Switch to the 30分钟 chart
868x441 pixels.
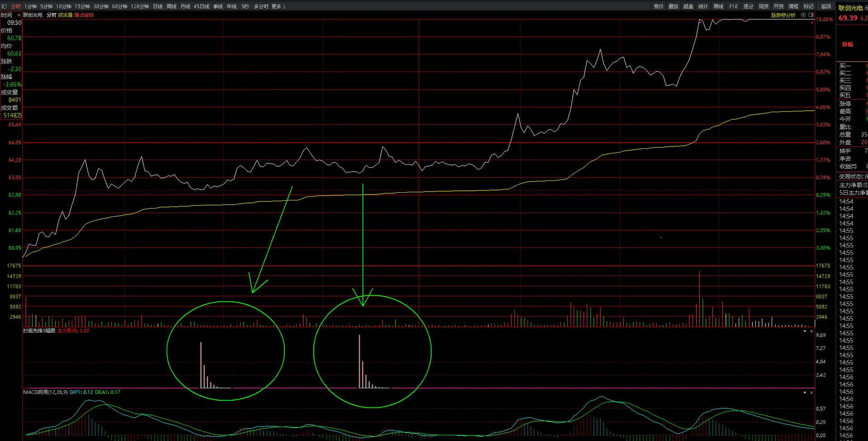pyautogui.click(x=101, y=6)
